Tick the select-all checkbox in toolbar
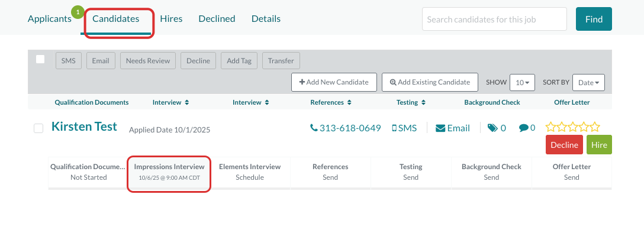Screen dimensions: 644x233 pyautogui.click(x=40, y=59)
